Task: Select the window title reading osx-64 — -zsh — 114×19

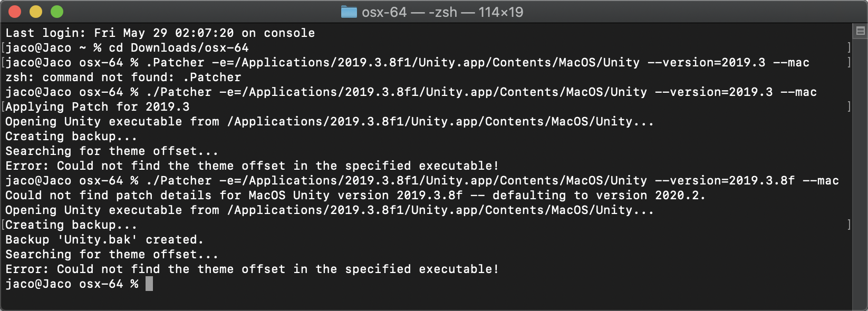Action: [443, 11]
